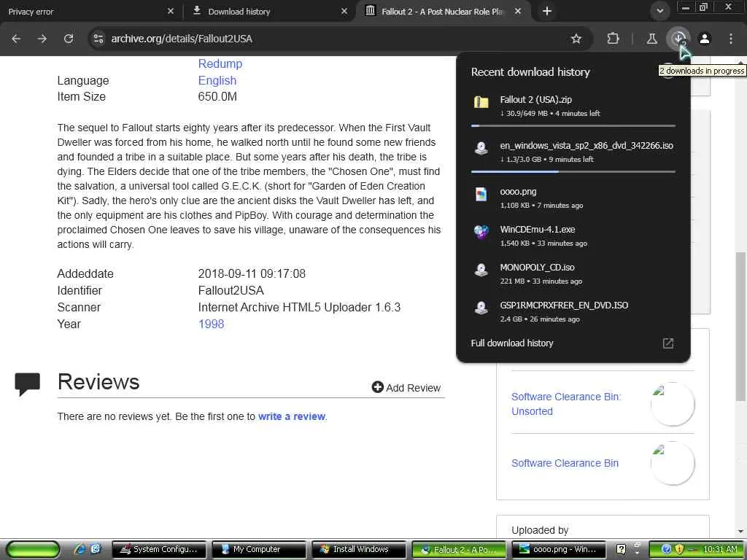
Task: Switch to the Download history tab
Action: tap(269, 11)
